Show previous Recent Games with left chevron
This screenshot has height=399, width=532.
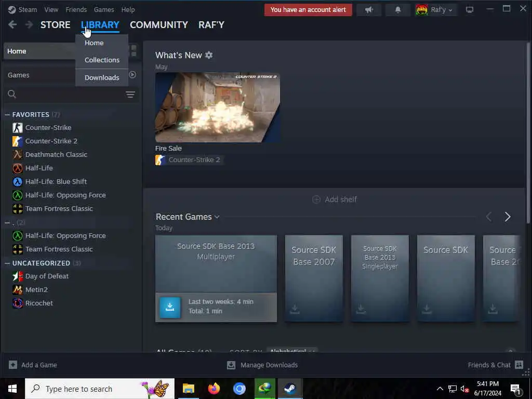(x=488, y=217)
